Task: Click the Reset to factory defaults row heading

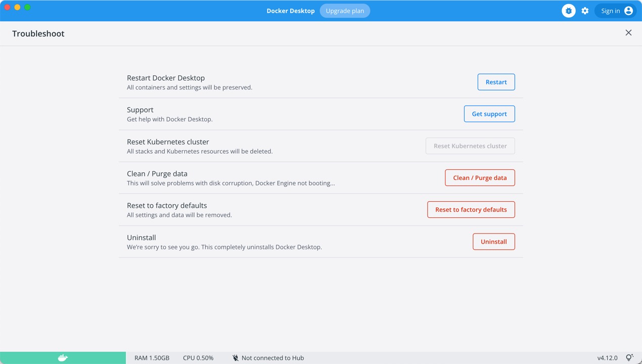Action: tap(167, 205)
